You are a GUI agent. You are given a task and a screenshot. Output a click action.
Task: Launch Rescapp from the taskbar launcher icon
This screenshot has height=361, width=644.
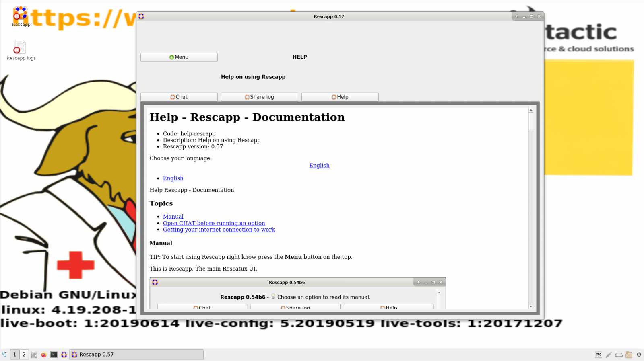[64, 355]
